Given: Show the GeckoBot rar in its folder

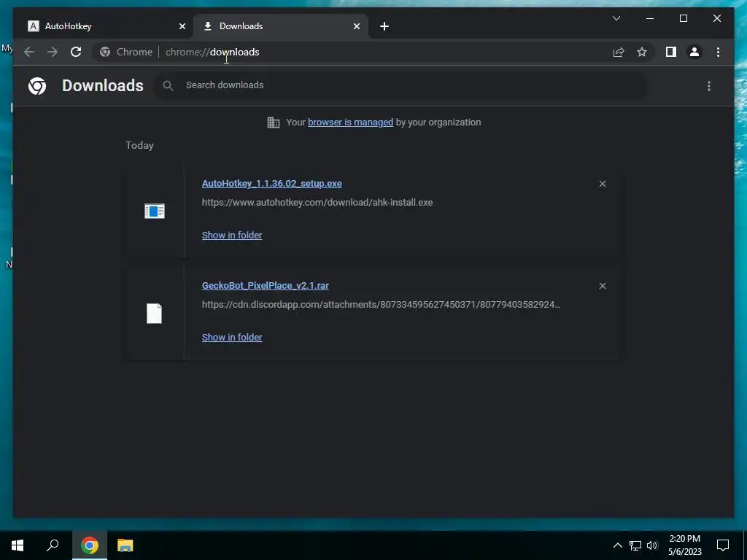Looking at the screenshot, I should pos(232,337).
